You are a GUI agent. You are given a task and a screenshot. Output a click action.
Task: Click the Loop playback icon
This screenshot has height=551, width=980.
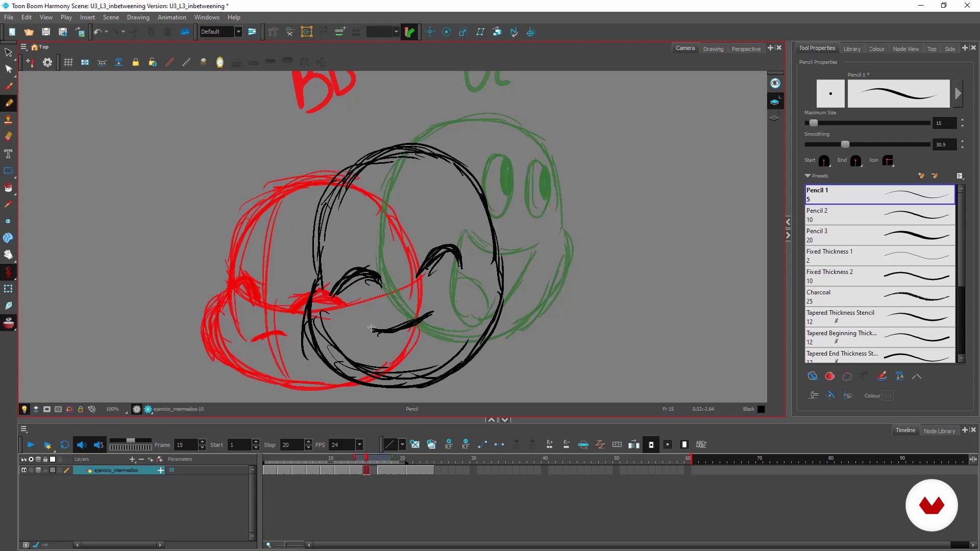(x=64, y=445)
